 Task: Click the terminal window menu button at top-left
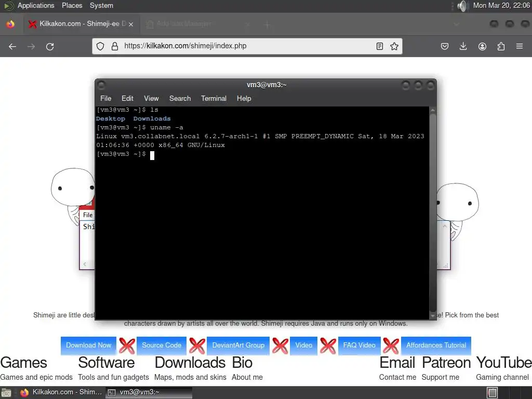coord(101,85)
